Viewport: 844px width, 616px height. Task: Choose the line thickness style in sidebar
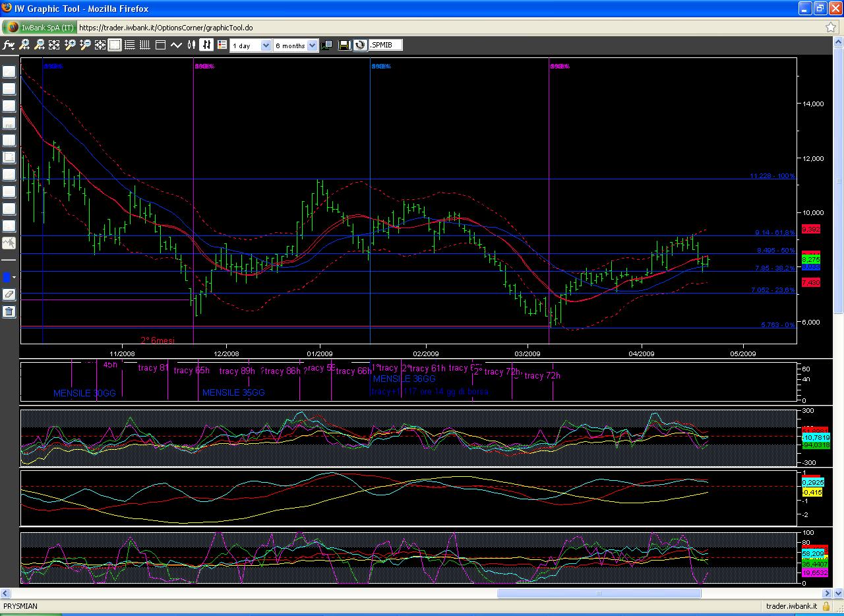(9, 260)
